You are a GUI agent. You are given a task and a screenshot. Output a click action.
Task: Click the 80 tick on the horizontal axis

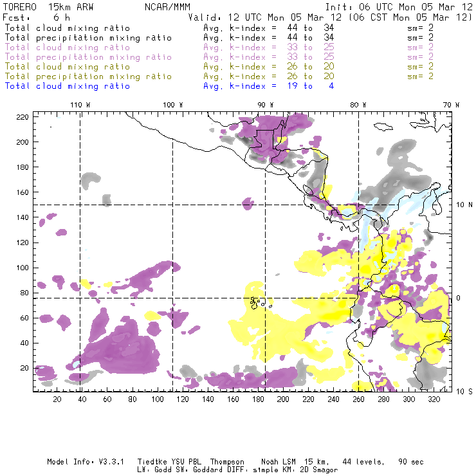tap(133, 399)
